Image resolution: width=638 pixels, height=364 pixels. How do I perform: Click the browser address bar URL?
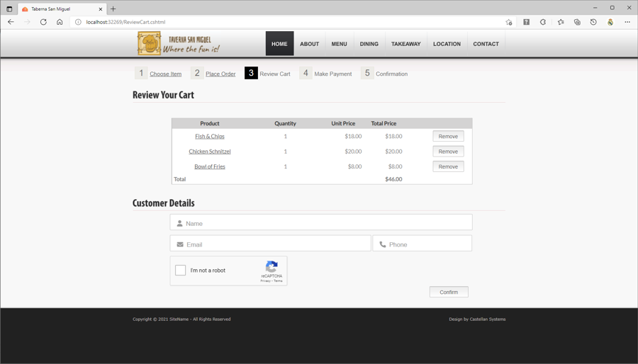point(125,22)
